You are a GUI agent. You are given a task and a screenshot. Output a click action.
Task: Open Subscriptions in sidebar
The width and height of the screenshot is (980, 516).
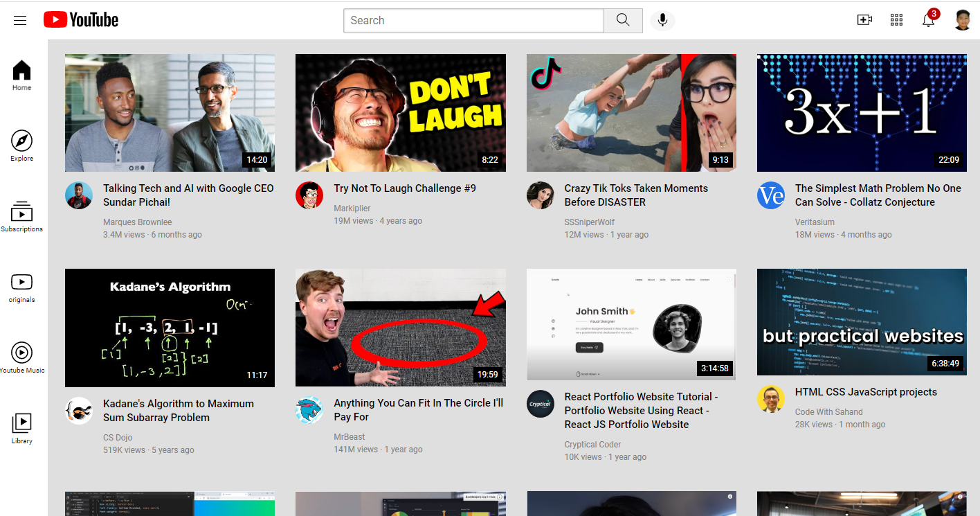click(x=21, y=217)
